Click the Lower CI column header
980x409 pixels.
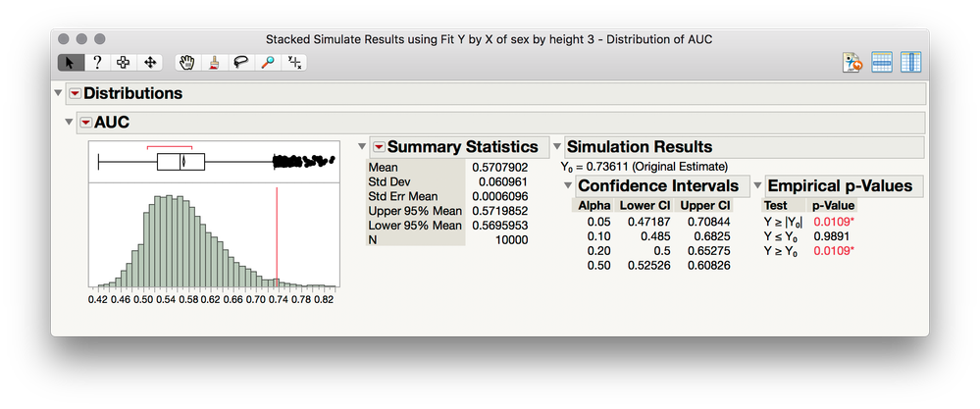pyautogui.click(x=645, y=205)
